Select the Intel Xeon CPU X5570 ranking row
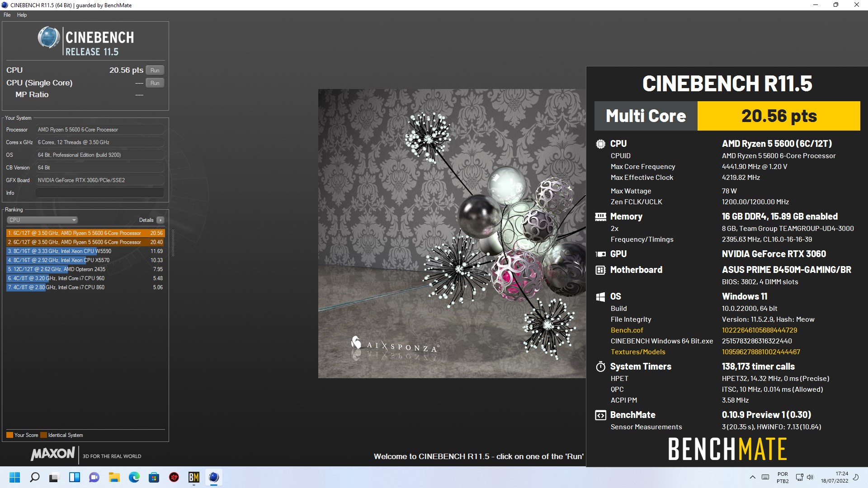The width and height of the screenshot is (868, 488). click(85, 260)
